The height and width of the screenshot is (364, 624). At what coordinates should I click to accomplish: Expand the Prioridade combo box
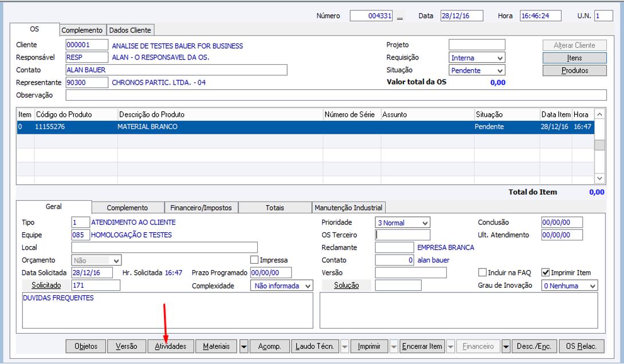tap(425, 223)
